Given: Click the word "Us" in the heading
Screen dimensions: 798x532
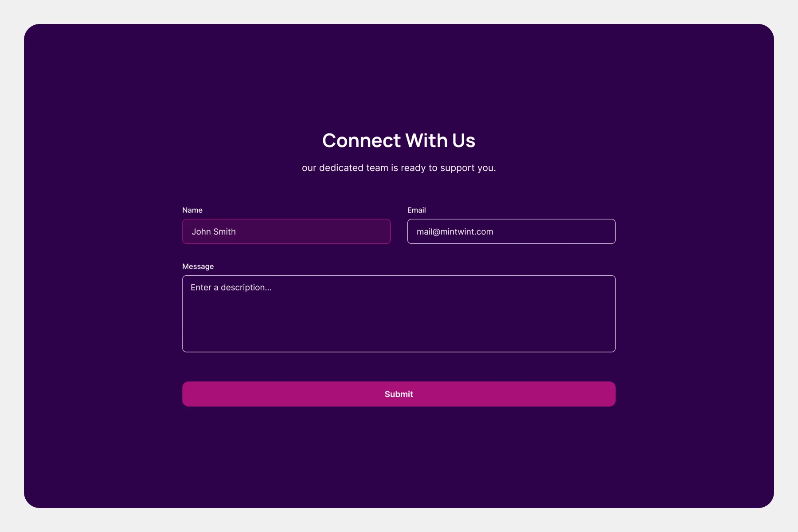Looking at the screenshot, I should click(x=464, y=141).
